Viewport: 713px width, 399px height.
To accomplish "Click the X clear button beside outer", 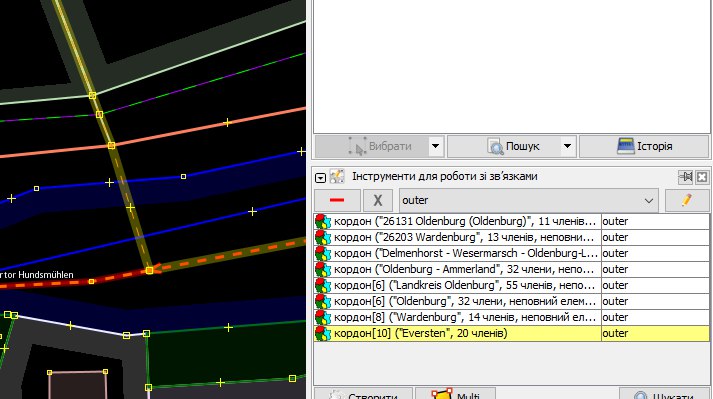I will point(378,200).
